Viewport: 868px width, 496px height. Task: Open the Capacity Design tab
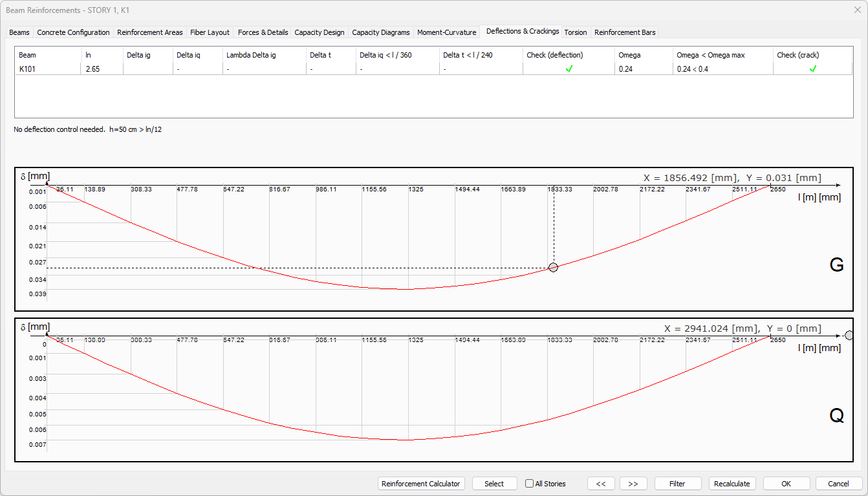click(320, 32)
